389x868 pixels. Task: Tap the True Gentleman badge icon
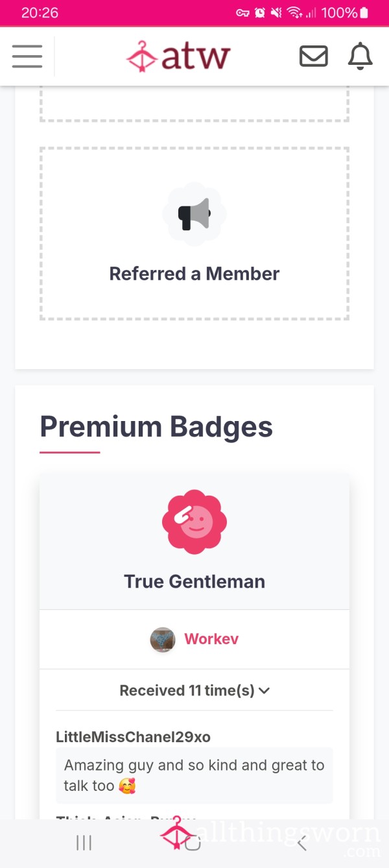tap(194, 522)
